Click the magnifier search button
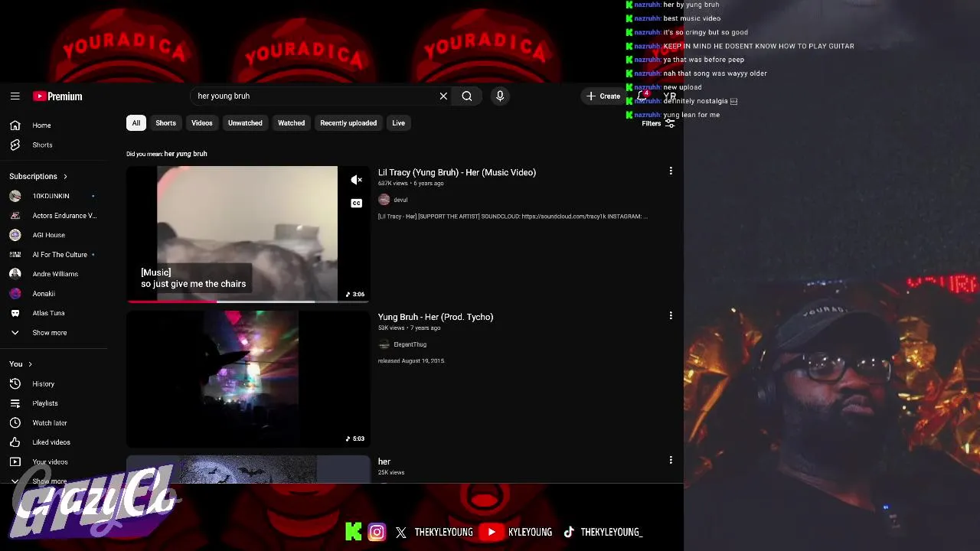 click(x=467, y=96)
